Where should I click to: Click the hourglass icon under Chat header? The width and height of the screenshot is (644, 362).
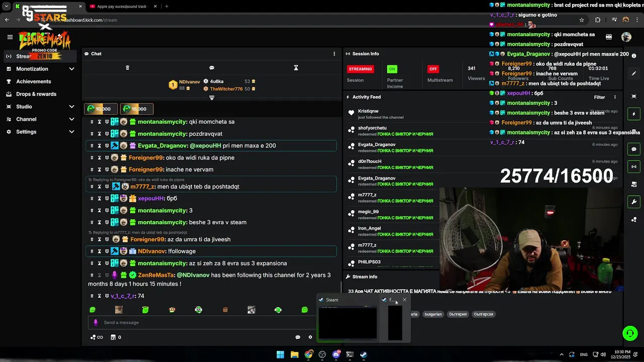pyautogui.click(x=296, y=68)
